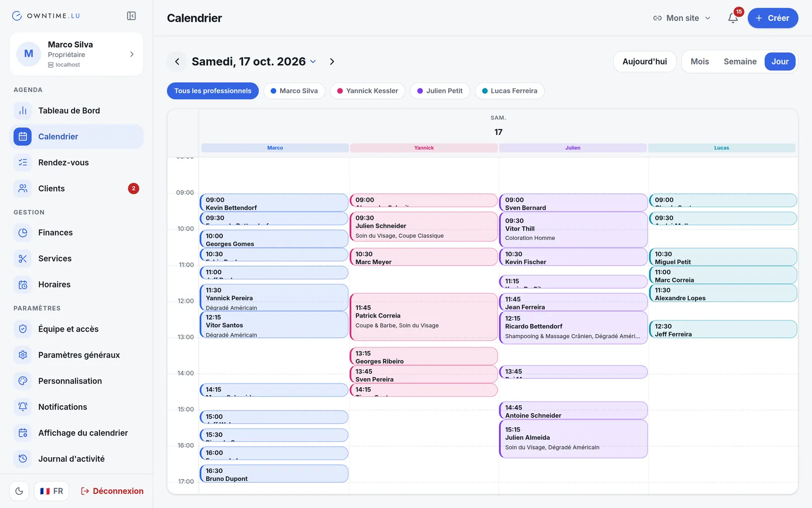The height and width of the screenshot is (508, 812).
Task: Click the Finances pie chart icon
Action: pos(23,233)
